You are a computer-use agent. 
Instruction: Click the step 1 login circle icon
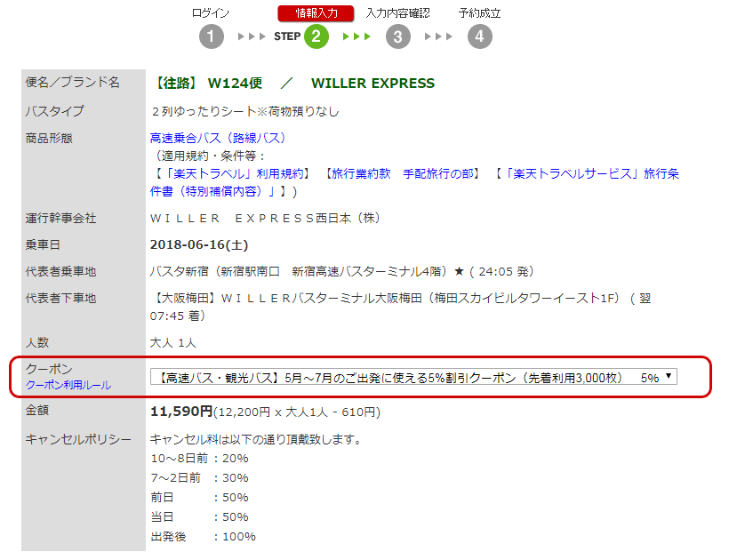[x=211, y=36]
